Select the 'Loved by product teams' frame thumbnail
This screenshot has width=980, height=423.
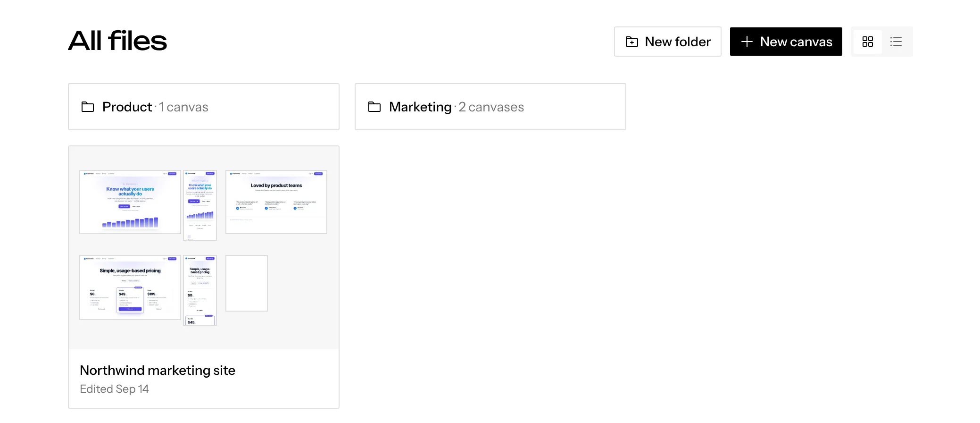click(276, 202)
